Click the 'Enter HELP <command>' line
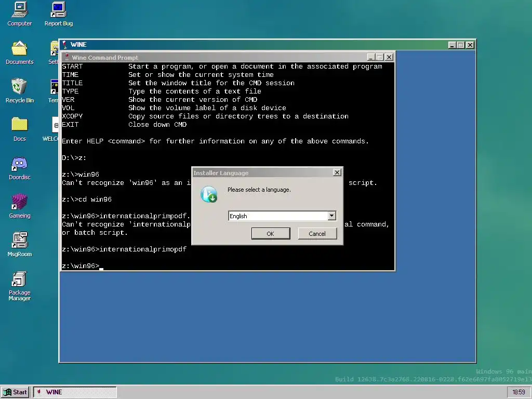Screen dimensions: 532x399 tap(215, 141)
